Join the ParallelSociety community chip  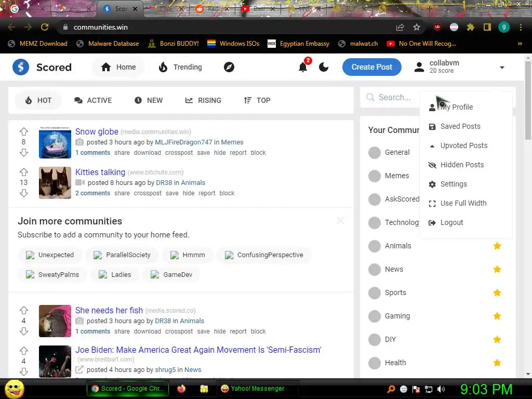click(122, 255)
